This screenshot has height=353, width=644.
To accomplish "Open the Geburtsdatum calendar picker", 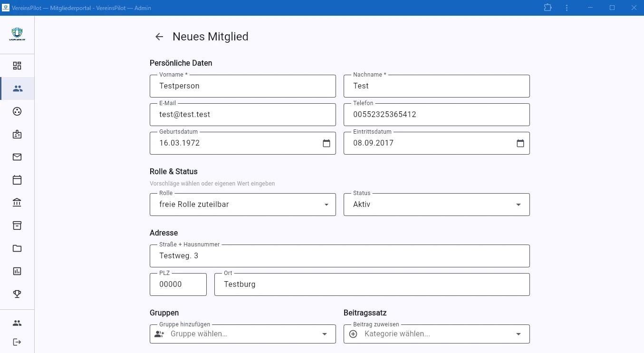I will [x=327, y=143].
